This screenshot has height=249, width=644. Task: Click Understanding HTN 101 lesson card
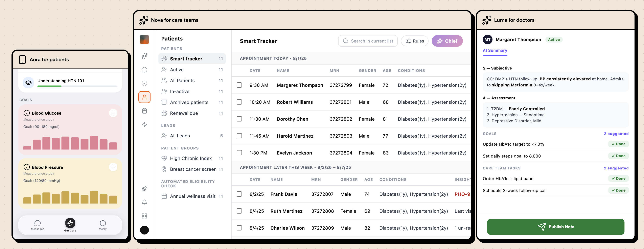[70, 83]
